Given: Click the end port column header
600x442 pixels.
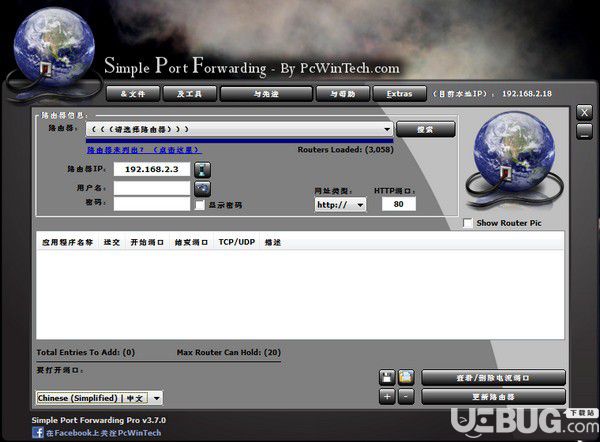Looking at the screenshot, I should pos(191,242).
